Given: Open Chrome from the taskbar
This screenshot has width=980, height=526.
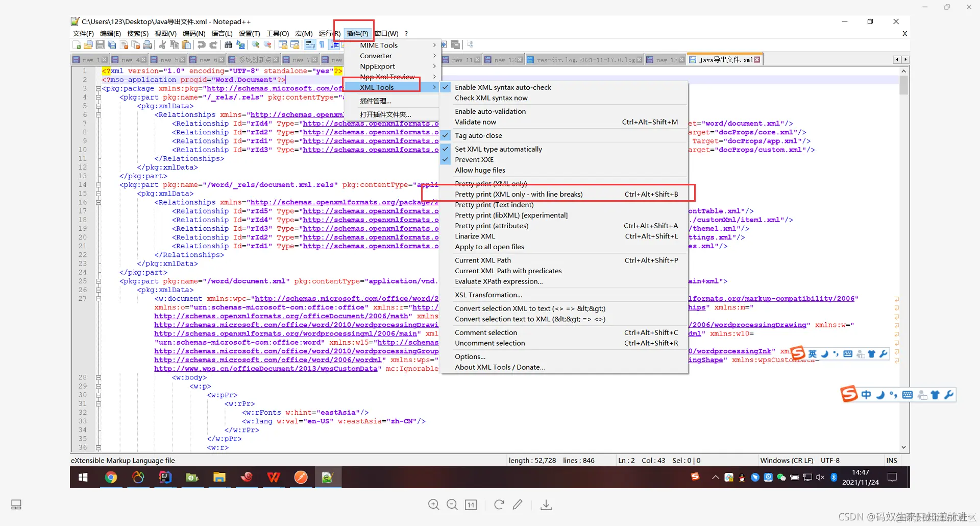Looking at the screenshot, I should pos(111,477).
